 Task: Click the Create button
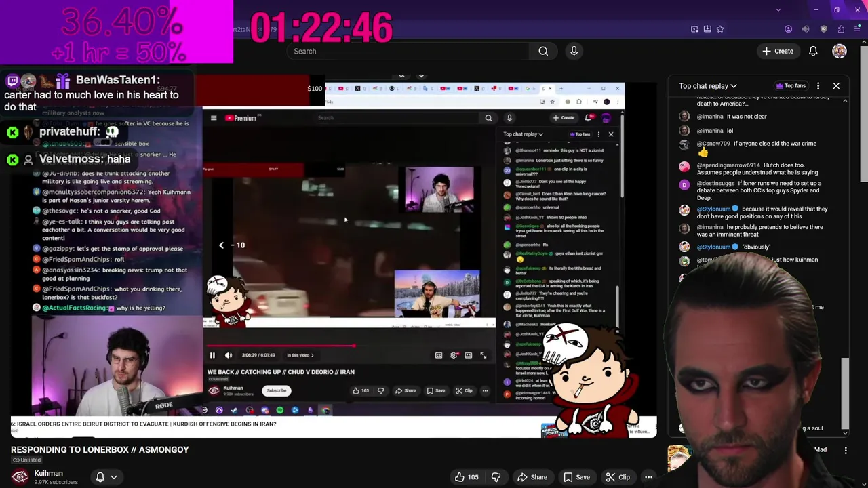pos(778,51)
